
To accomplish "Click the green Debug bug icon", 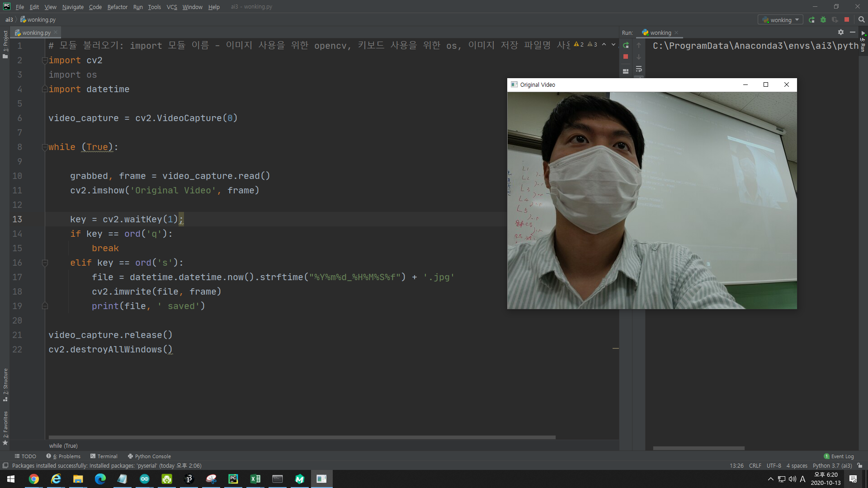I will coord(823,20).
